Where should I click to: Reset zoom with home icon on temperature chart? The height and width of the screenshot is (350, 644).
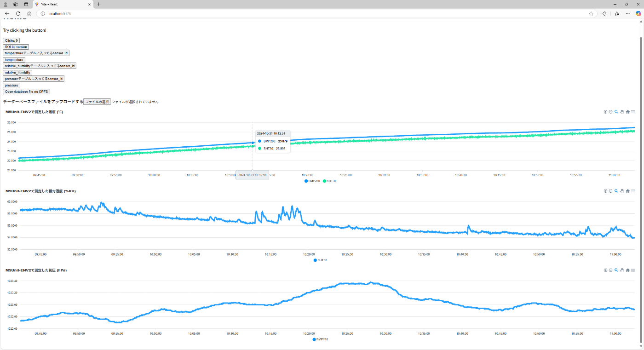point(627,112)
